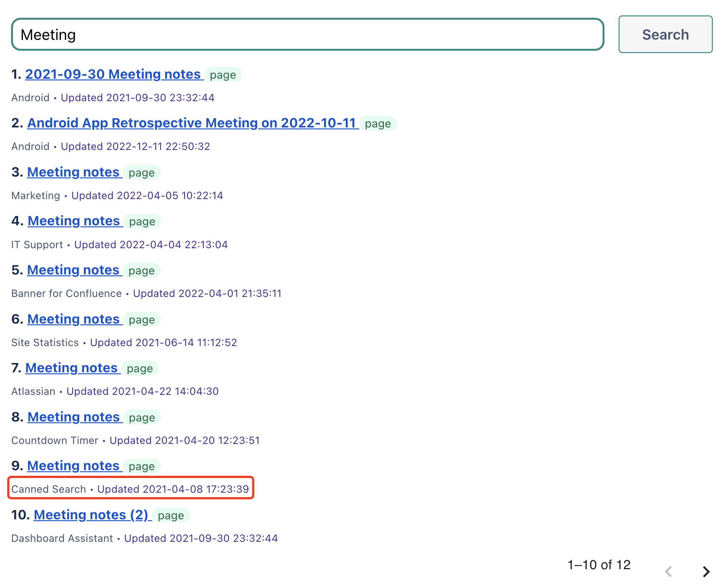Viewport: 727px width, 588px height.
Task: Click page badge beside Android Retrospective result
Action: pyautogui.click(x=378, y=123)
